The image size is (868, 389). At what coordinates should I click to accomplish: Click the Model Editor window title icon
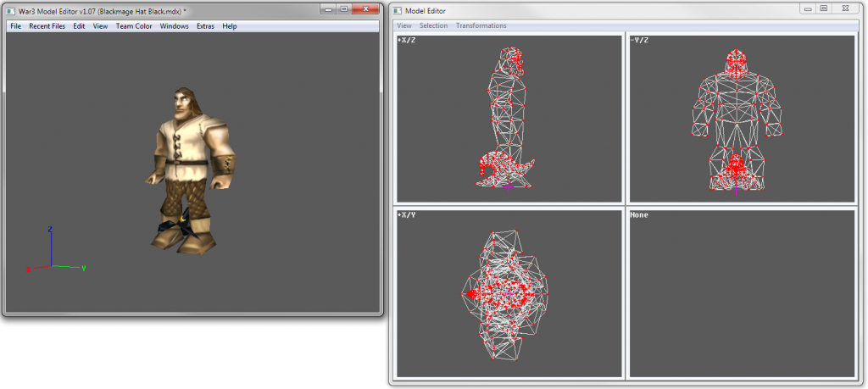point(398,11)
